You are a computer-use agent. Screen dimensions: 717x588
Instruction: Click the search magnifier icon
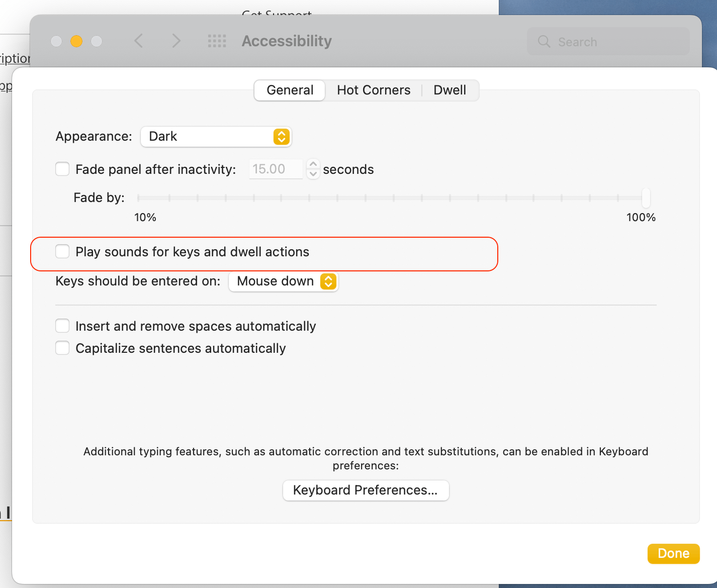[x=544, y=42]
